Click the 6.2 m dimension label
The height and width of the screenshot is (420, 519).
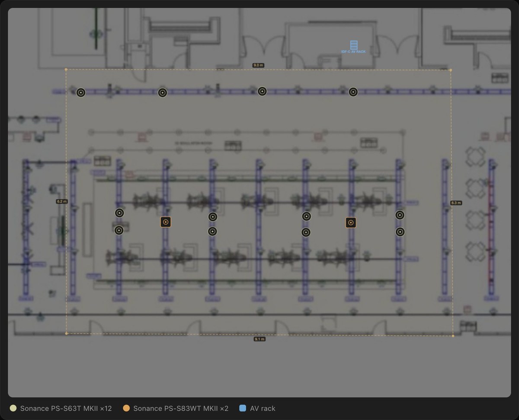62,201
